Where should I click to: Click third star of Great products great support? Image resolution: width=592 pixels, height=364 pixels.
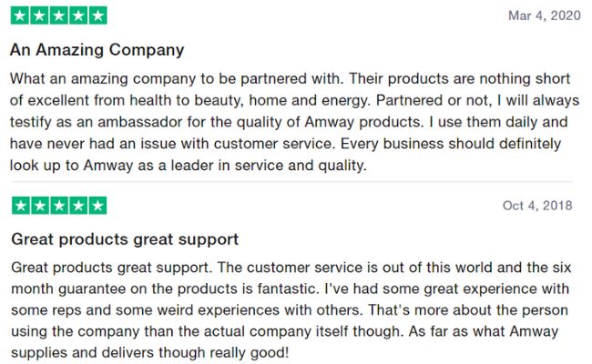coord(59,206)
